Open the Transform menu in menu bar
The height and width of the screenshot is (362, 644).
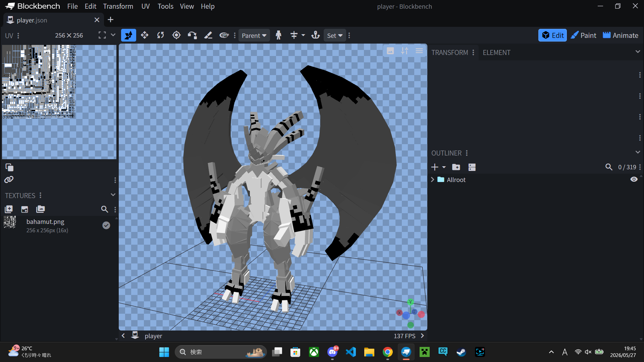click(x=118, y=6)
